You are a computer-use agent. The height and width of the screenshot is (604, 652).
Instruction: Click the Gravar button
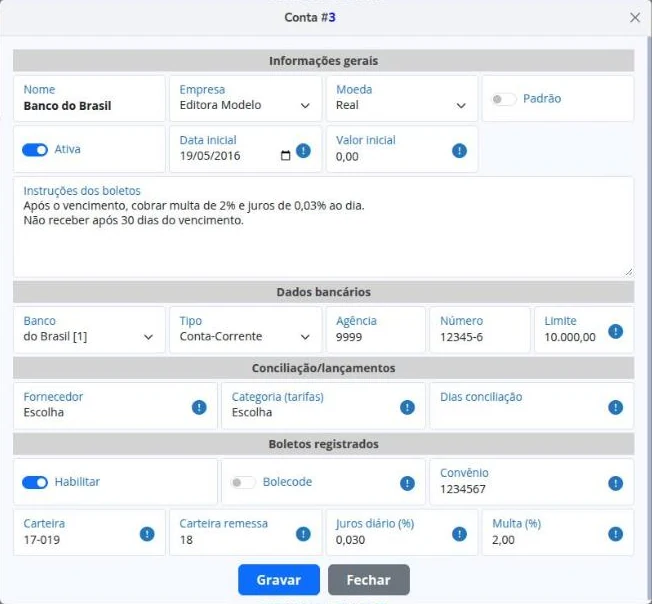[x=279, y=579]
